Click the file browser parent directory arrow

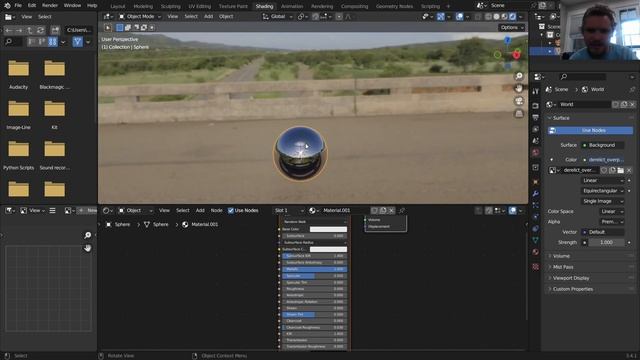click(x=29, y=30)
